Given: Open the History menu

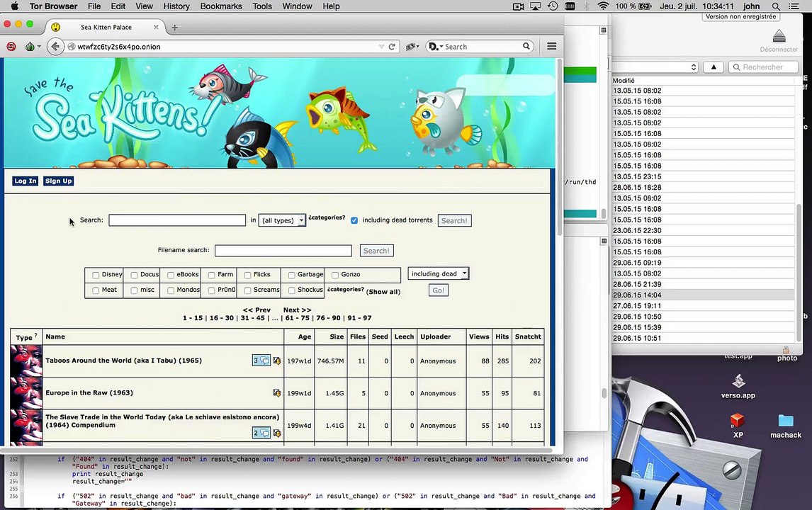Looking at the screenshot, I should [176, 6].
